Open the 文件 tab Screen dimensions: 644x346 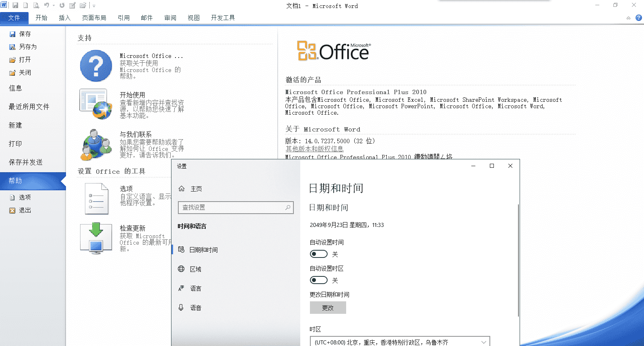tap(14, 18)
